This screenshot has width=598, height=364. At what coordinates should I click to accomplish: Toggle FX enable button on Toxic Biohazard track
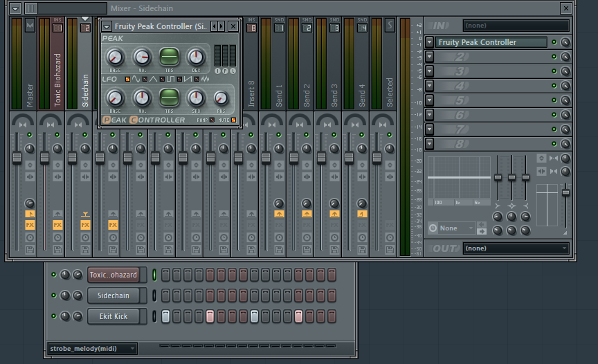pyautogui.click(x=57, y=225)
